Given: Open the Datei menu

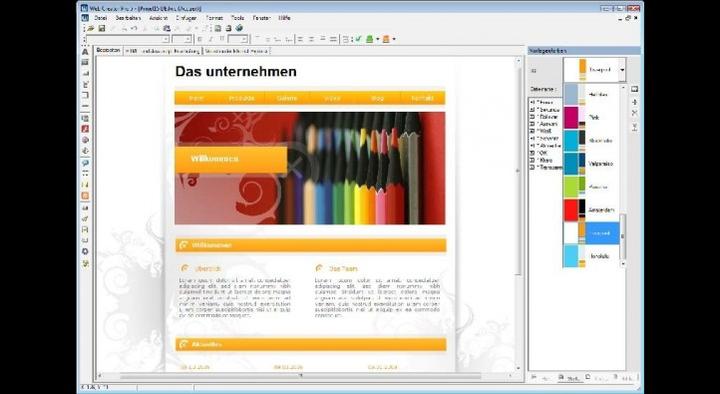Looking at the screenshot, I should pos(100,18).
